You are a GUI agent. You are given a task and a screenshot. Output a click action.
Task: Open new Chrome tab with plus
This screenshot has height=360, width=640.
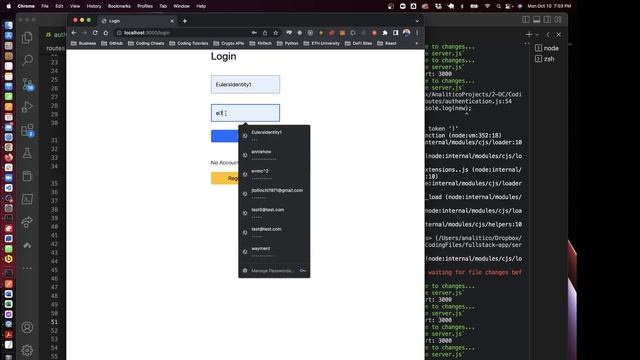(x=184, y=21)
